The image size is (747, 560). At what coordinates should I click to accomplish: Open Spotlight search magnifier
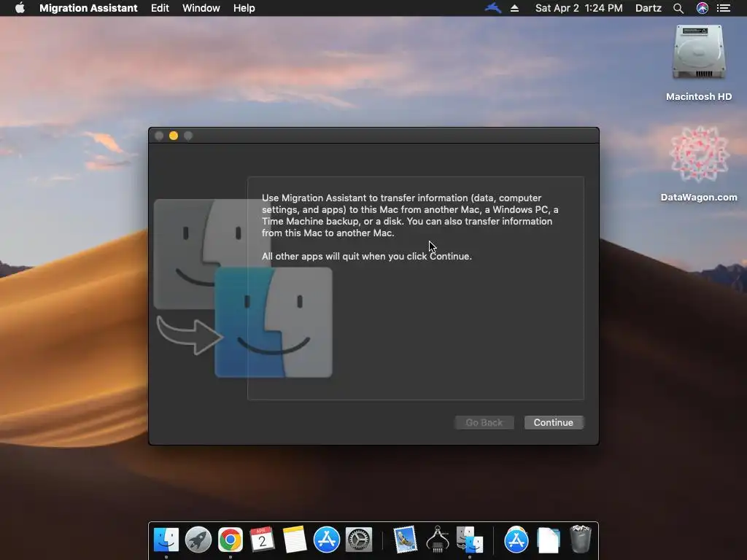click(678, 8)
